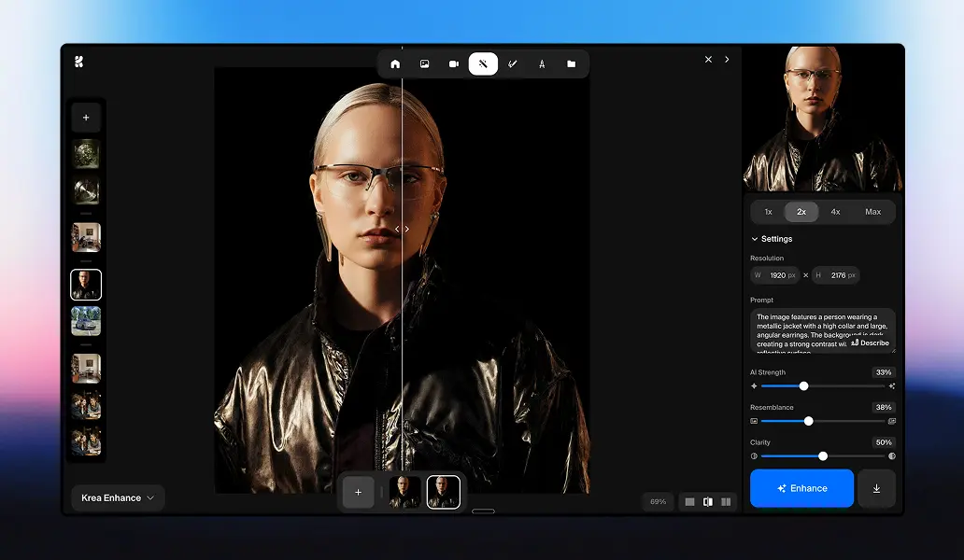Select the Image generation tool
Image resolution: width=964 pixels, height=560 pixels.
click(x=424, y=63)
